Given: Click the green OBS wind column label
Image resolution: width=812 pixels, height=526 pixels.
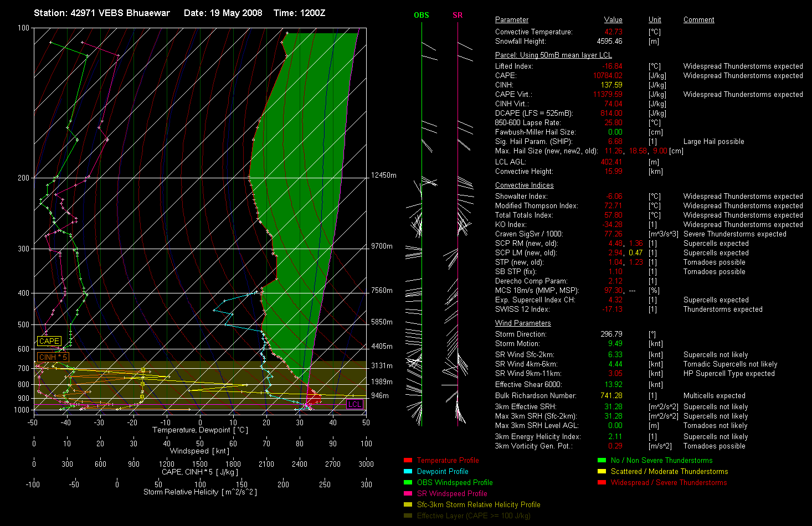Looking at the screenshot, I should 422,15.
